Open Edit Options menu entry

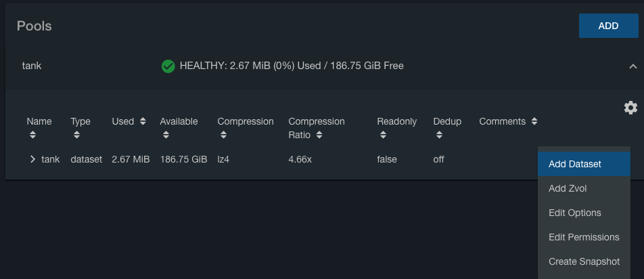[574, 213]
